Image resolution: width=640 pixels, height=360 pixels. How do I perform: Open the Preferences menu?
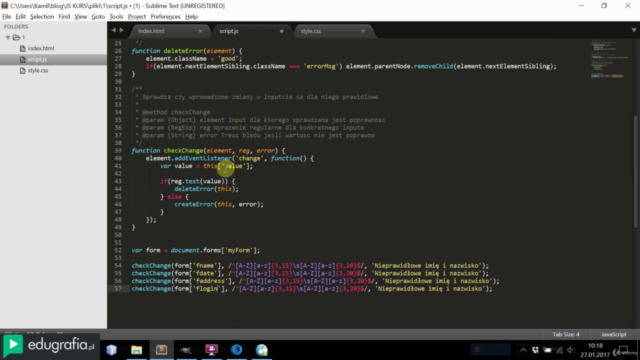[x=165, y=17]
